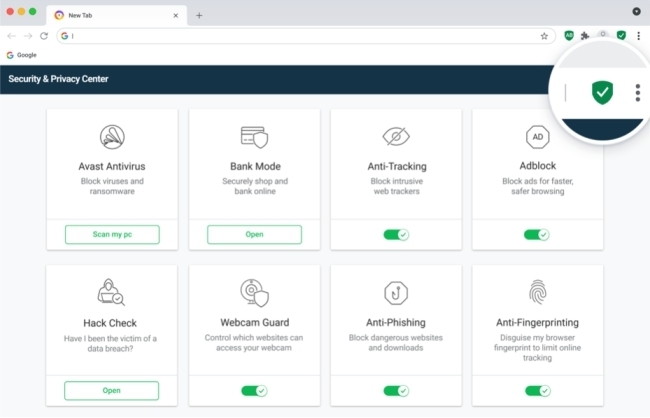Click the Avast Antivirus card icon
The image size is (650, 418).
112,137
